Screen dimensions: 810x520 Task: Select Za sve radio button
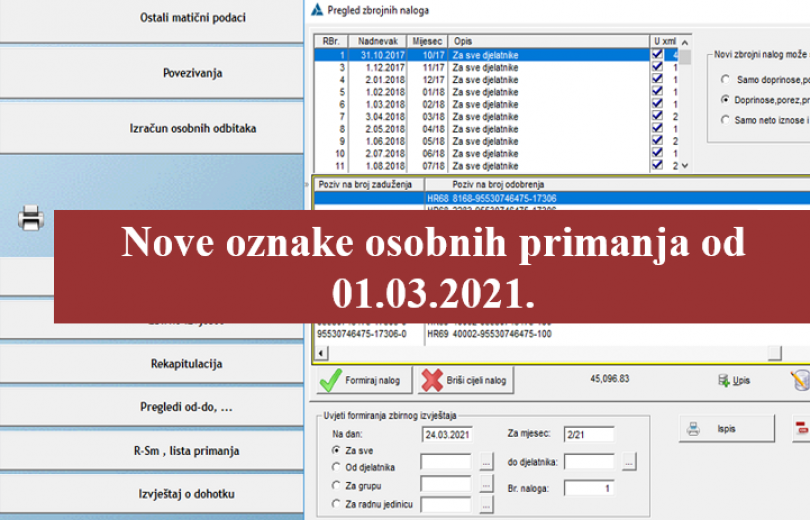coord(336,450)
